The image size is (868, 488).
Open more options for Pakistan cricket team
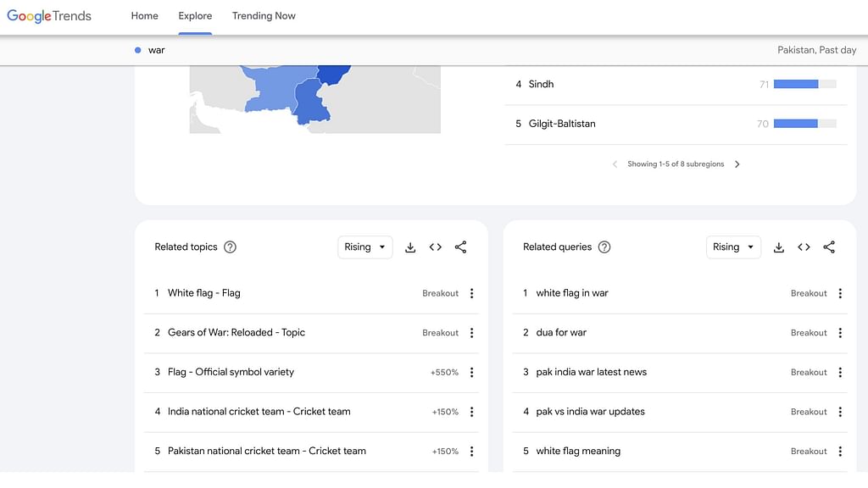[471, 452]
